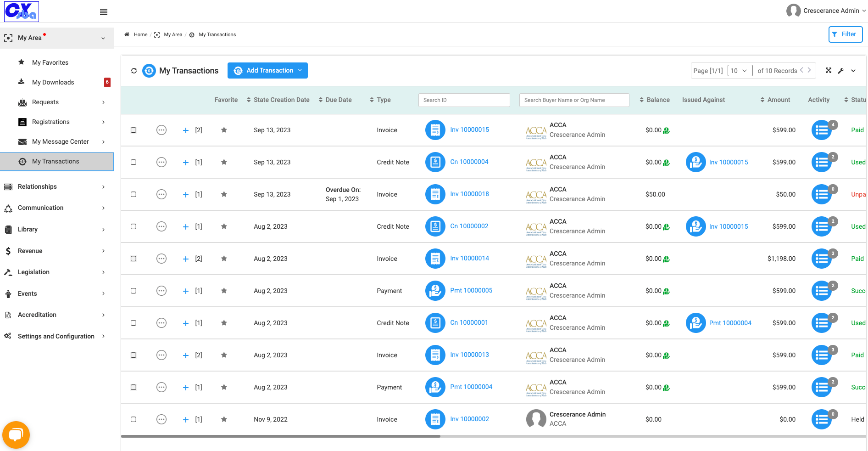Select checkbox for Inv 10000002 row
Image resolution: width=868 pixels, height=451 pixels.
click(x=134, y=419)
